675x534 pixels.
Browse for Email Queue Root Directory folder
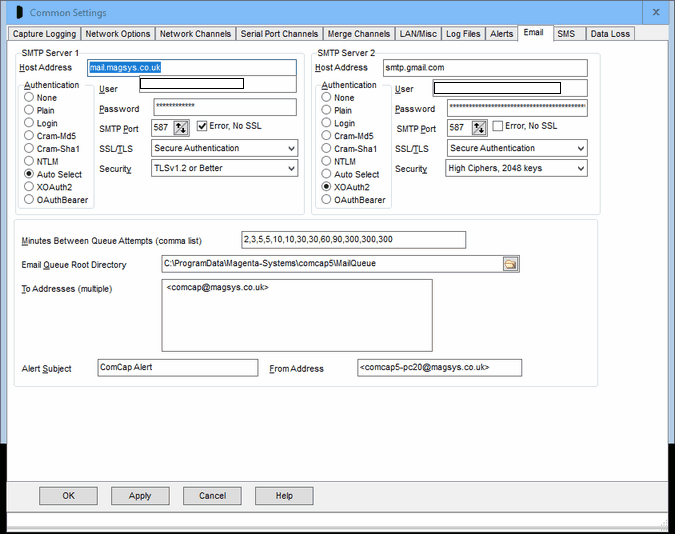510,264
